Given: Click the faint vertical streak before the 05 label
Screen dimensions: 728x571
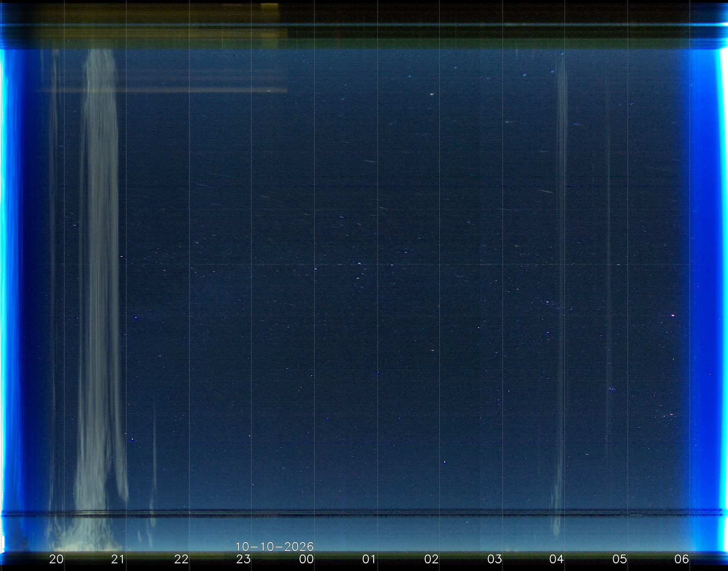Looking at the screenshot, I should pyautogui.click(x=607, y=265).
